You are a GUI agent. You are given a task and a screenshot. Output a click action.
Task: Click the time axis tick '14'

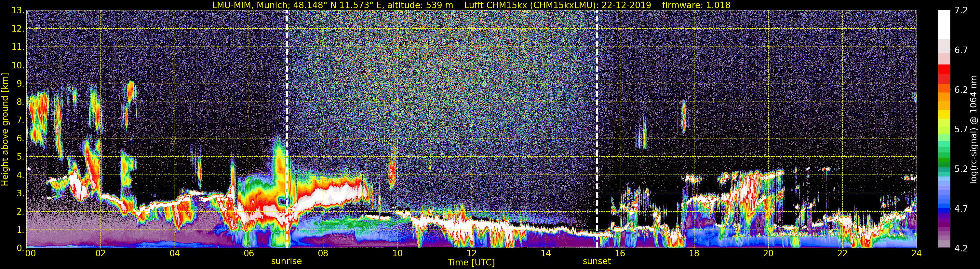click(545, 253)
